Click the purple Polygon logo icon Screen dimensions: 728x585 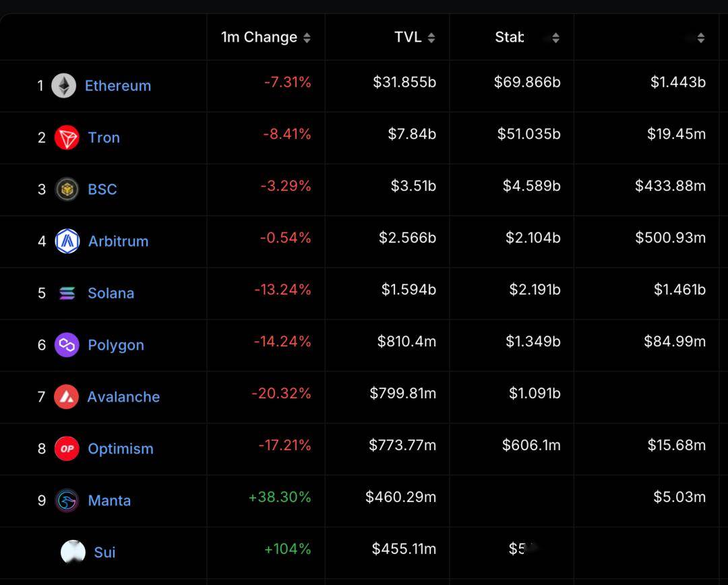point(67,345)
